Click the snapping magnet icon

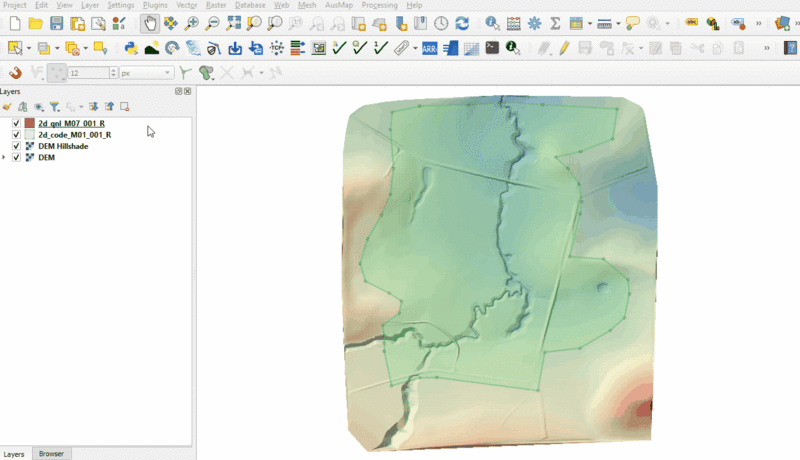[x=15, y=73]
